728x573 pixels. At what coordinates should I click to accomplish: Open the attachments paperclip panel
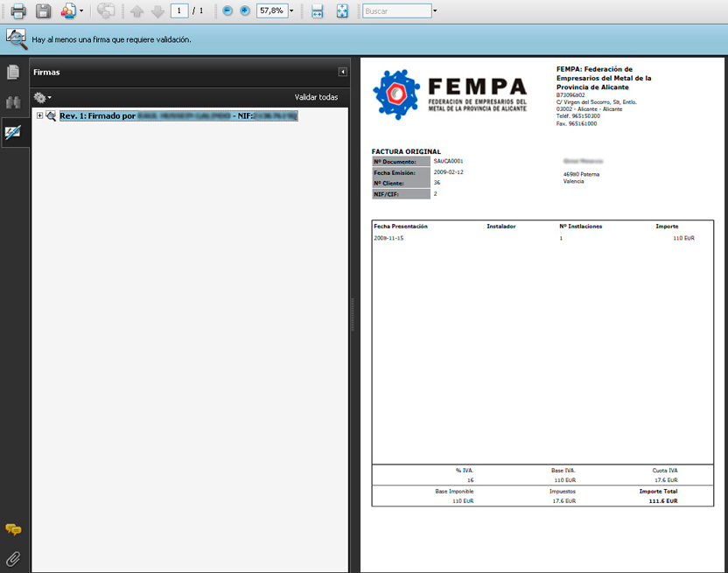(14, 557)
